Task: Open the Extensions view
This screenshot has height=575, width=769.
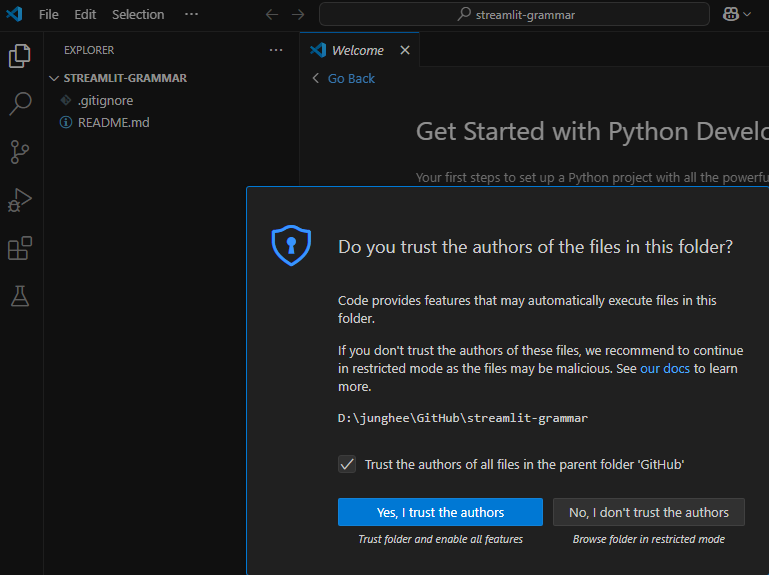Action: 20,248
